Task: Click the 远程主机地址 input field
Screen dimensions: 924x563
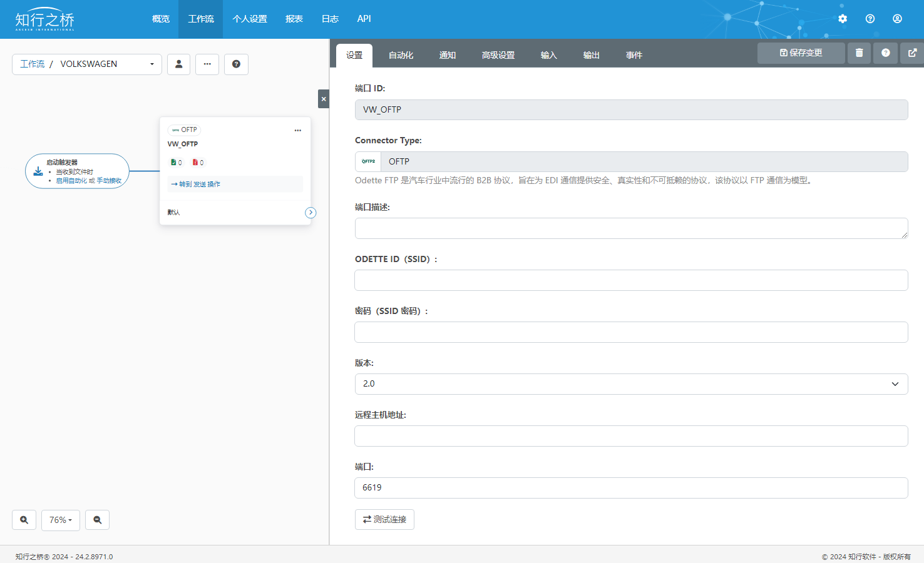Action: (631, 436)
